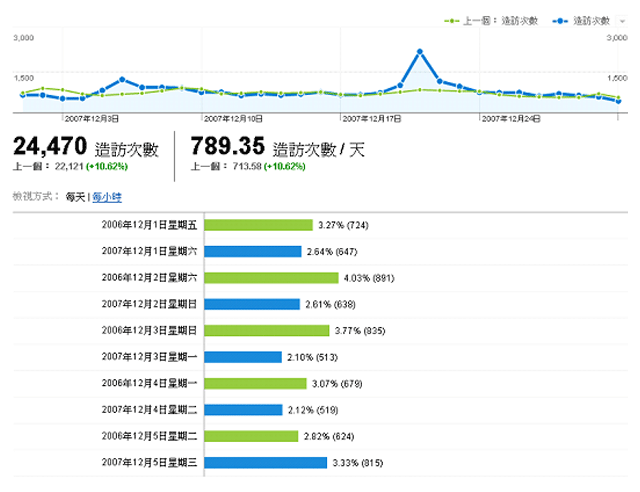Select the green bar showing 4.03% (881)

click(271, 277)
